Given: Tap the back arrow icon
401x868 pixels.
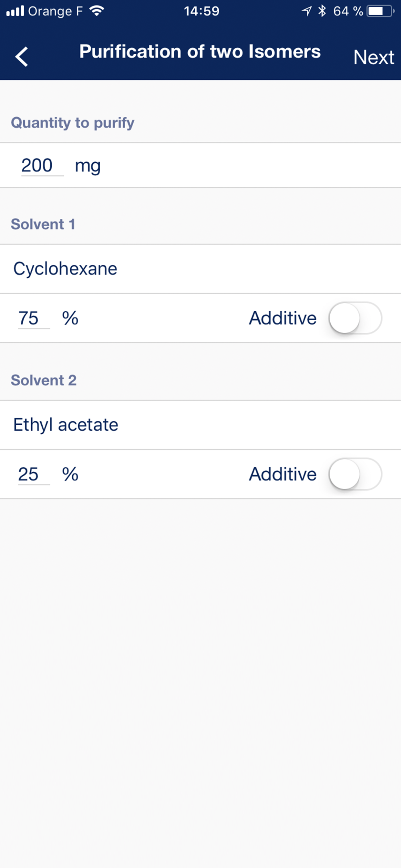Looking at the screenshot, I should coord(22,57).
